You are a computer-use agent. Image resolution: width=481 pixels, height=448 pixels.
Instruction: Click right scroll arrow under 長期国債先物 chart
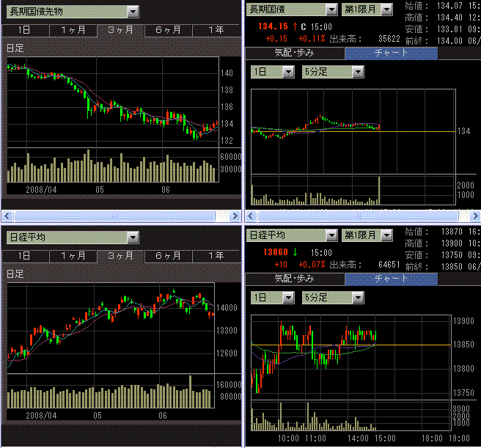tap(235, 216)
